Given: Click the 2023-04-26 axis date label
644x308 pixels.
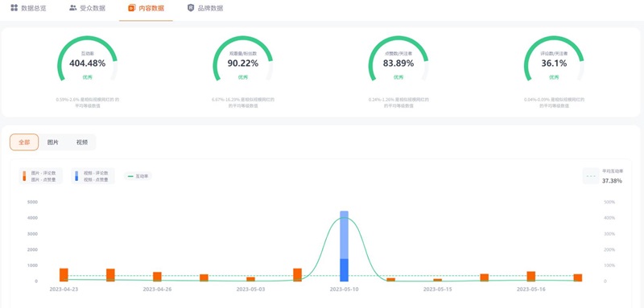Looking at the screenshot, I should (x=157, y=290).
